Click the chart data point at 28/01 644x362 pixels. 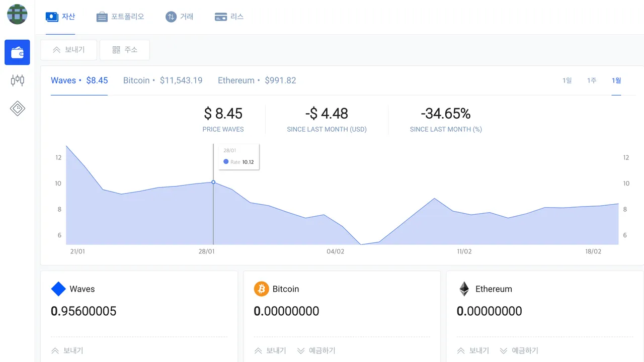(213, 182)
